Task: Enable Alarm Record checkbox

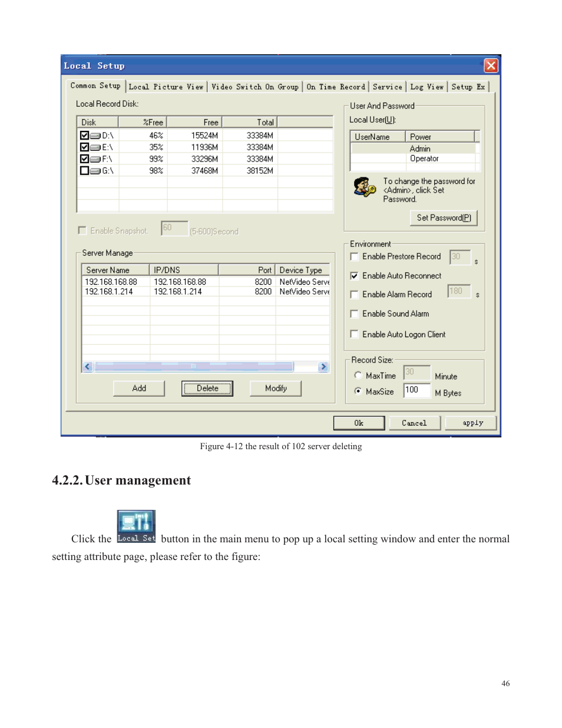Action: coord(354,295)
